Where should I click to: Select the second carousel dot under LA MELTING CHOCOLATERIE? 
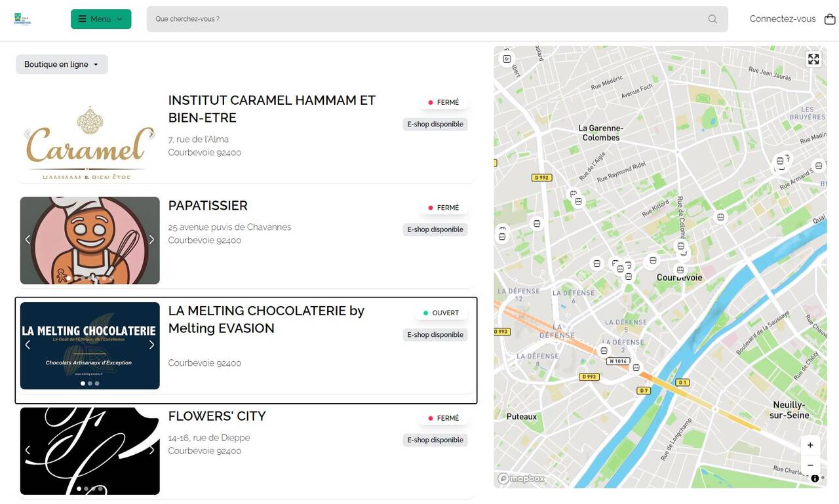90,383
